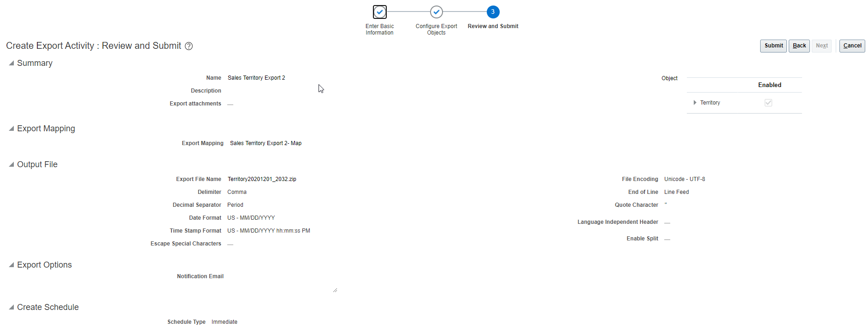868x333 pixels.
Task: Click the Review and Submit step label
Action: [493, 26]
